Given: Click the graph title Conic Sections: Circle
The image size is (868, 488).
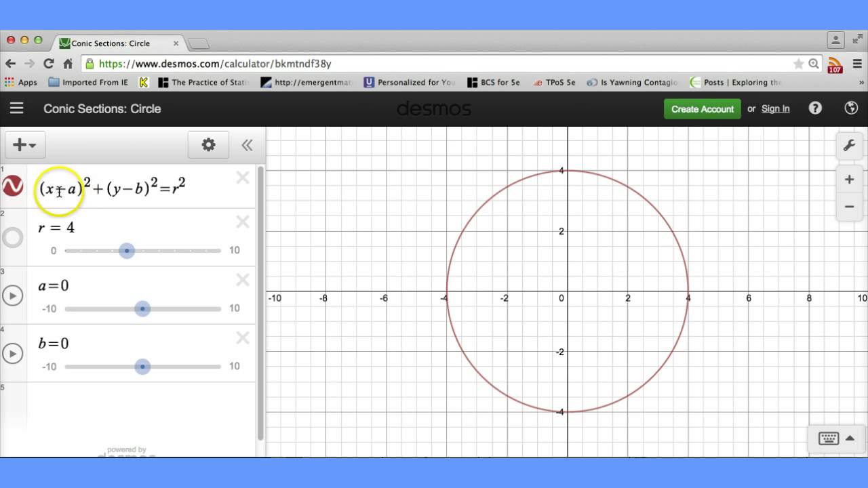Looking at the screenshot, I should (102, 108).
